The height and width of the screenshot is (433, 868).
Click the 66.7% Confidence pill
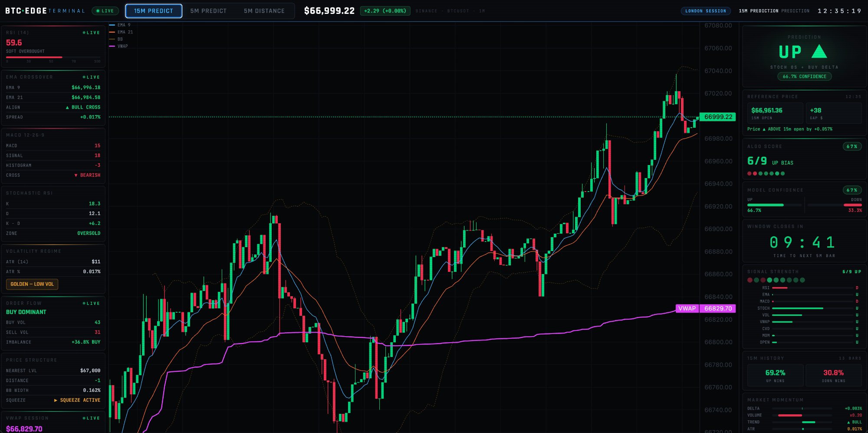coord(804,76)
